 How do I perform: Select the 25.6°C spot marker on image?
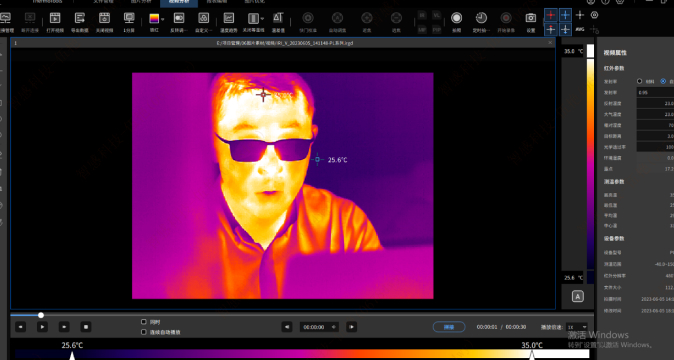click(x=318, y=159)
